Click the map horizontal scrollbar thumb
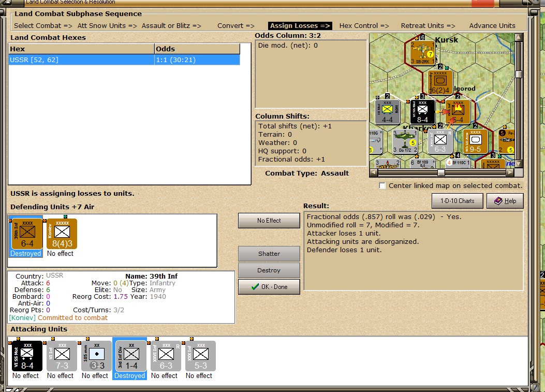The width and height of the screenshot is (545, 392). (x=441, y=172)
